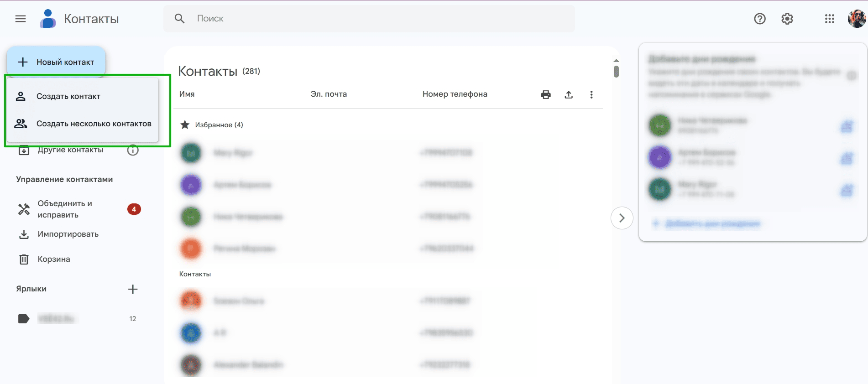Click the red 4 suggestions badge
Viewport: 868px width, 384px height.
click(x=134, y=209)
